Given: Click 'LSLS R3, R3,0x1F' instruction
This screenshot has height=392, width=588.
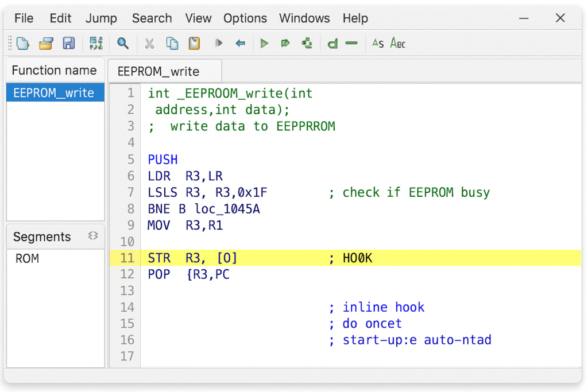Looking at the screenshot, I should 207,193.
